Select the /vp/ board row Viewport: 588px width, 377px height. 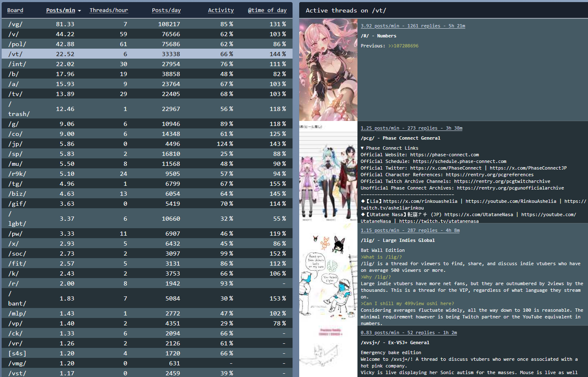click(147, 323)
